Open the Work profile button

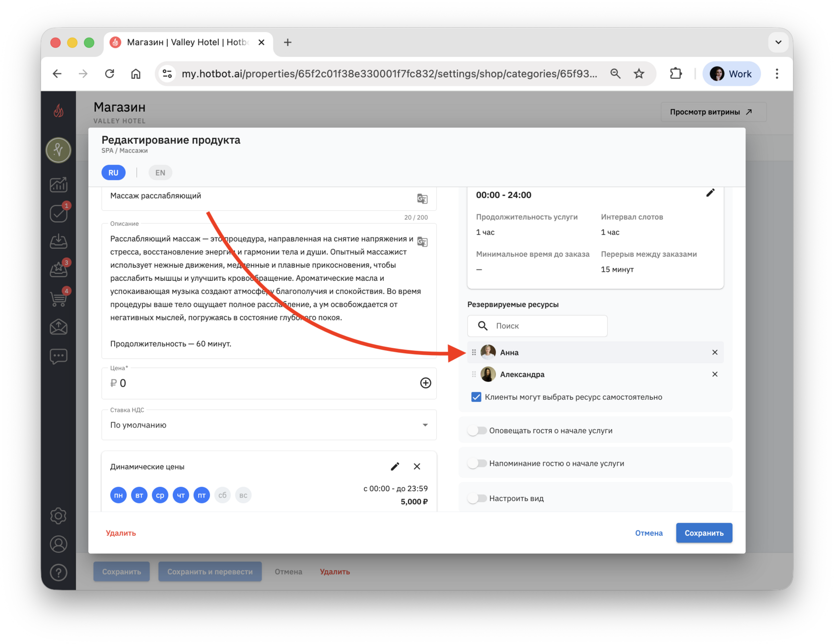tap(731, 74)
